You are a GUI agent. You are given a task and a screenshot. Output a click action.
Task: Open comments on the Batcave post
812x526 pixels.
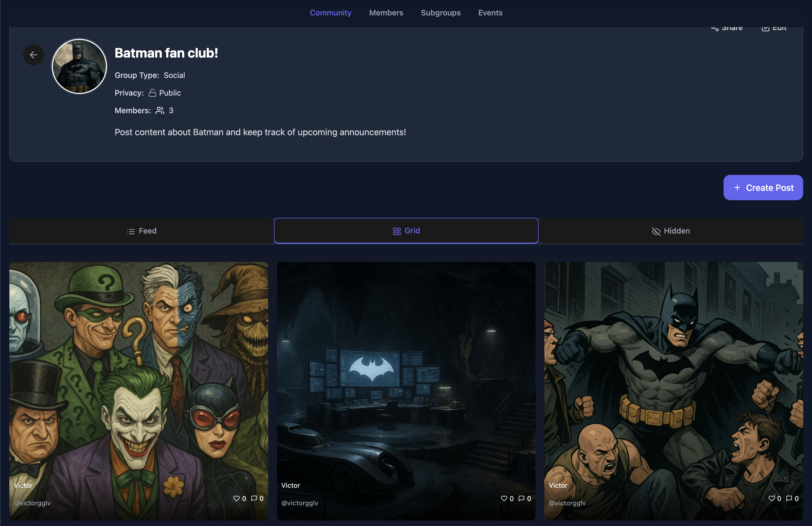click(521, 498)
